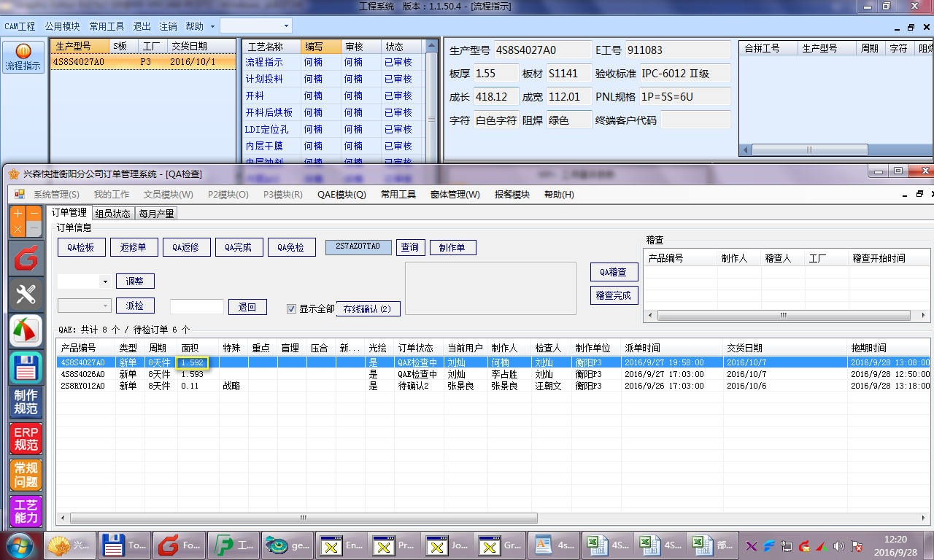
Task: Open the 报备模块 menu
Action: [x=512, y=195]
